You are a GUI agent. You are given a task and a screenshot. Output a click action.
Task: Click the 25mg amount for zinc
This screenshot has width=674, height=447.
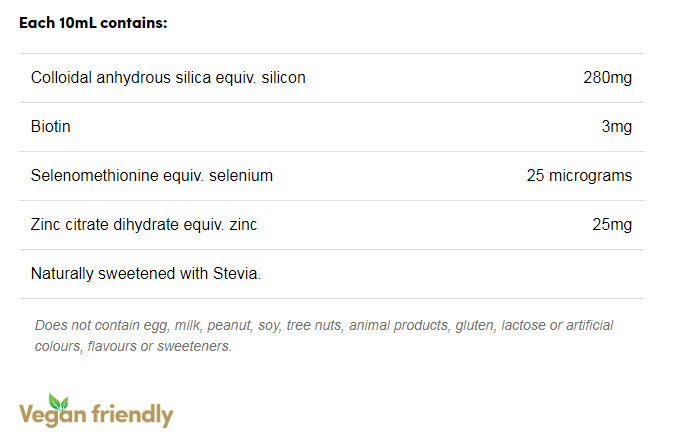coord(611,224)
